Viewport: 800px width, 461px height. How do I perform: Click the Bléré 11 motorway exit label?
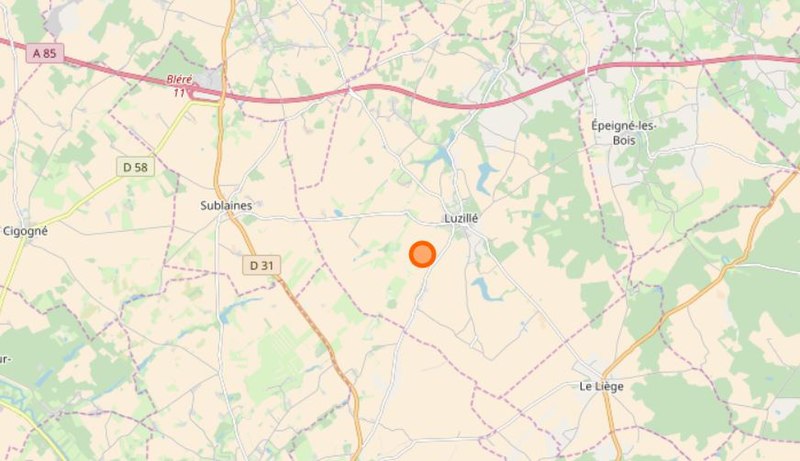click(x=179, y=86)
